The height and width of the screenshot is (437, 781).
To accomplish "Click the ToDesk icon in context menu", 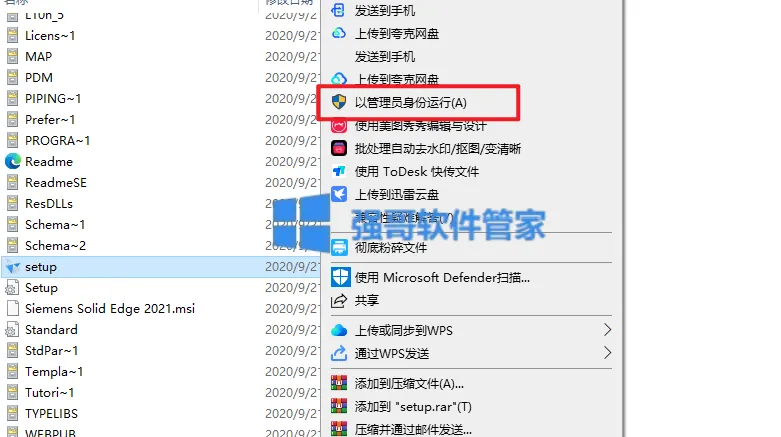I will pos(339,171).
